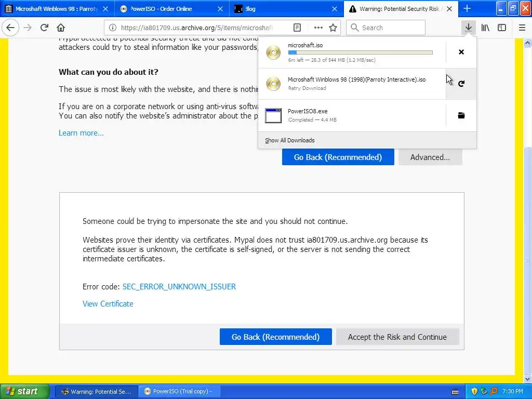The width and height of the screenshot is (532, 399).
Task: Open the Learn more... link
Action: (81, 133)
